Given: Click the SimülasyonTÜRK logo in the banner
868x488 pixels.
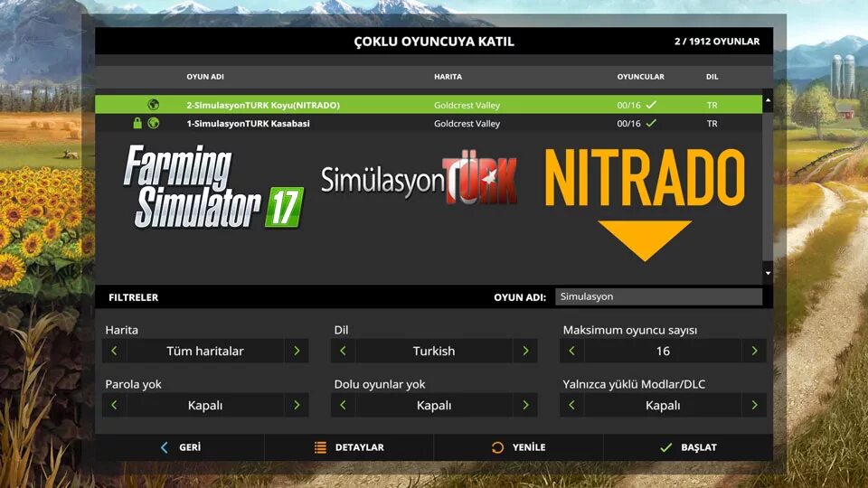Looking at the screenshot, I should click(x=419, y=178).
